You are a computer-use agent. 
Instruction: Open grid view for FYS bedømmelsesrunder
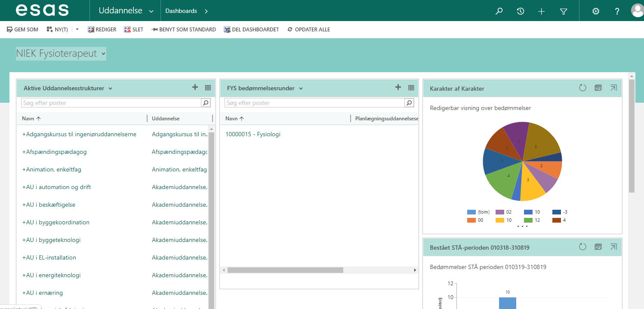(411, 88)
